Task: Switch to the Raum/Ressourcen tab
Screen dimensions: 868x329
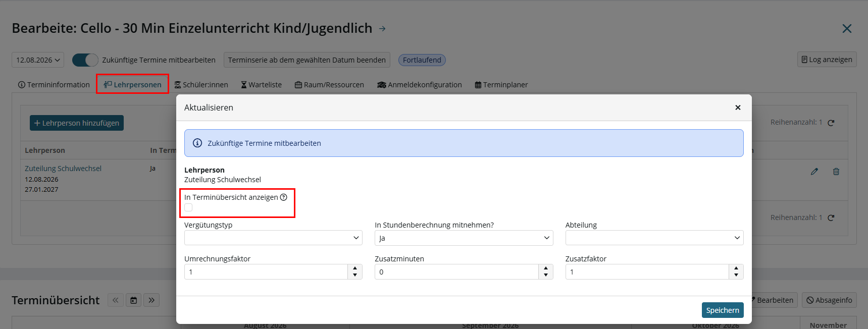Action: 329,85
